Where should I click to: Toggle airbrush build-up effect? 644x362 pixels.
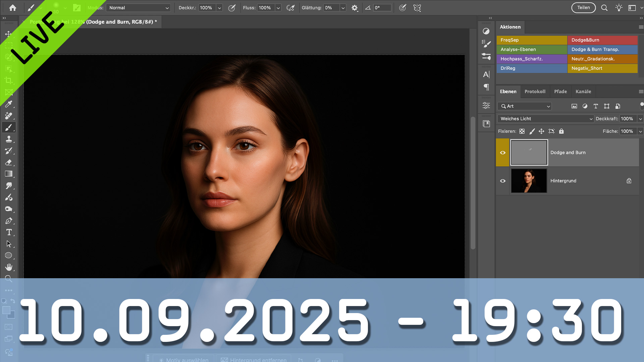pos(290,8)
